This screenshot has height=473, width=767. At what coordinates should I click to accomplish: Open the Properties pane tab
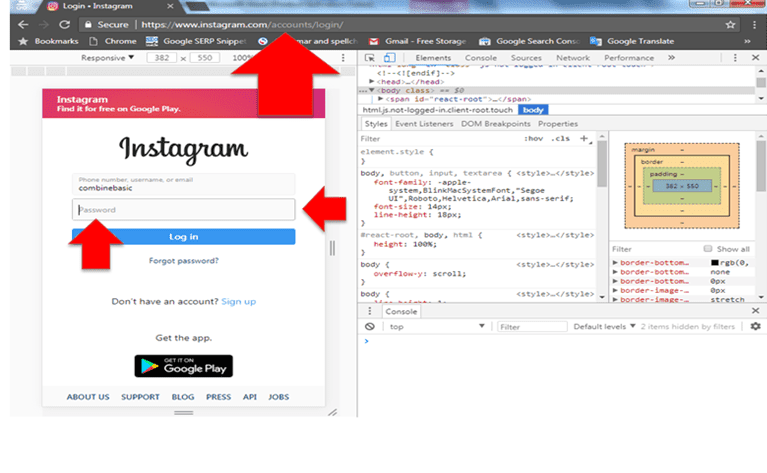[558, 124]
